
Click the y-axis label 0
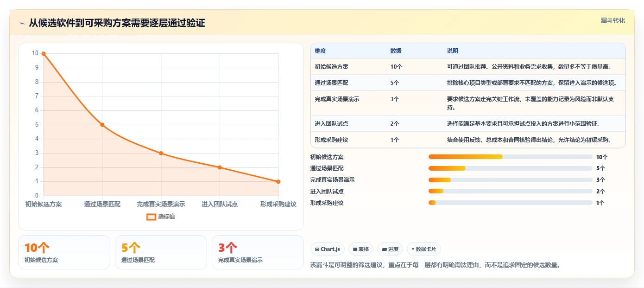(37, 196)
